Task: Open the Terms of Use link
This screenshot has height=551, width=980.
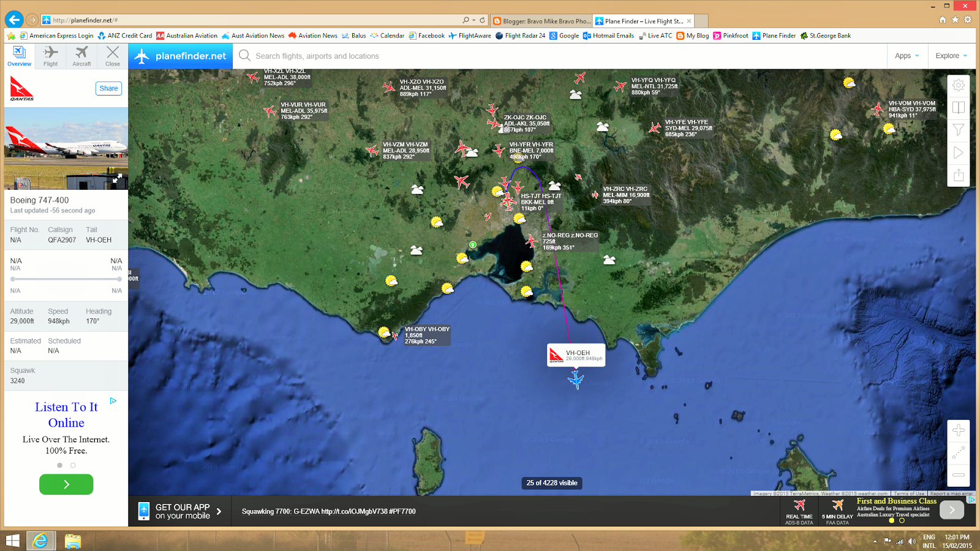Action: coord(909,493)
